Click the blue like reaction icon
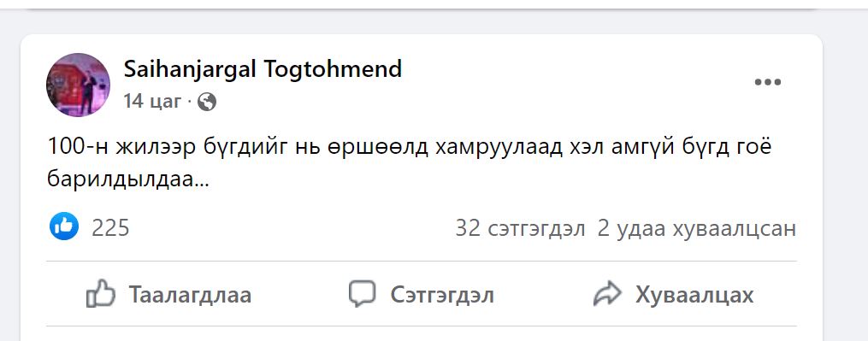Viewport: 868px width, 341px height. (x=63, y=226)
